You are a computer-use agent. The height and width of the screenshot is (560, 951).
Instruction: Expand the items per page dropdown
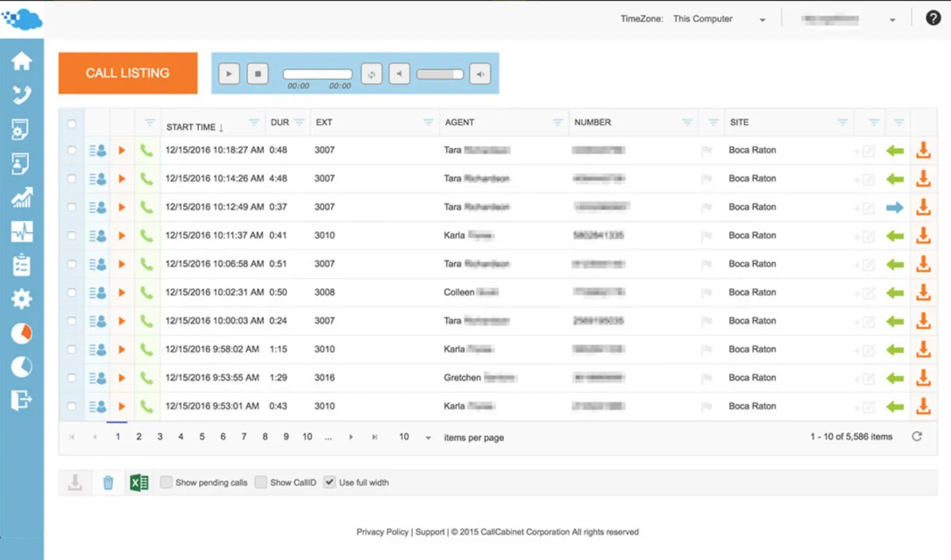pyautogui.click(x=428, y=437)
